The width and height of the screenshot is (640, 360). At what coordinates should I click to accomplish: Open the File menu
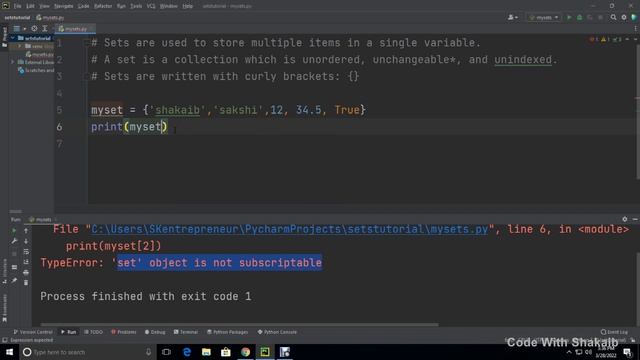pyautogui.click(x=17, y=6)
